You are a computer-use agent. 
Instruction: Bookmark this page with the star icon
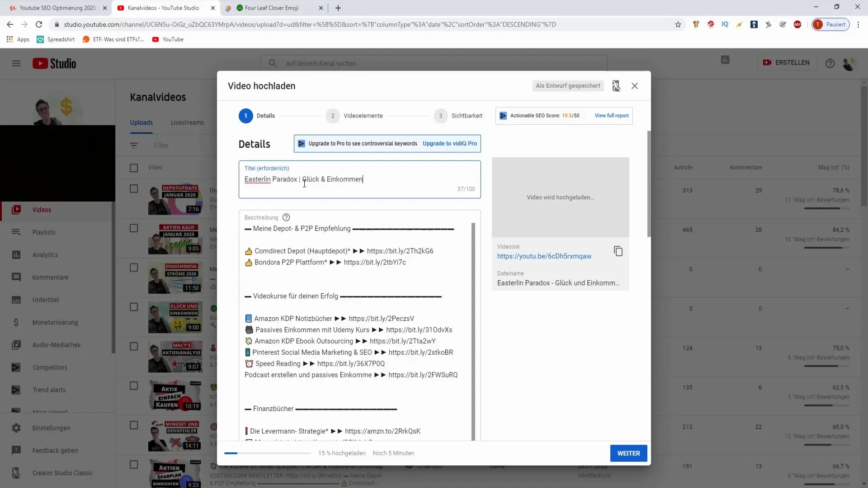(x=678, y=24)
